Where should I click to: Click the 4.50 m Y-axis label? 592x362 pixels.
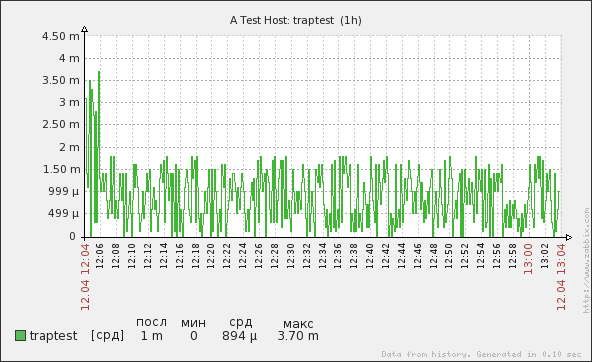click(60, 36)
